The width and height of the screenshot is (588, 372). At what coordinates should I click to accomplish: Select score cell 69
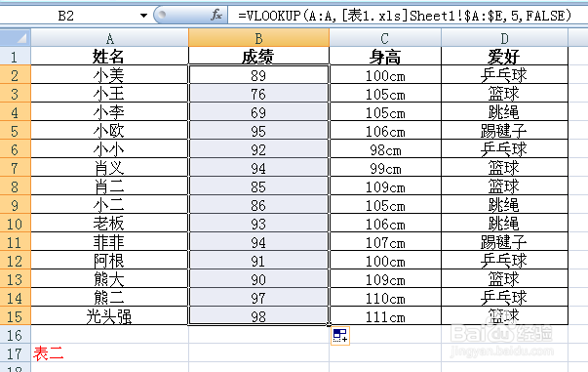tap(258, 112)
